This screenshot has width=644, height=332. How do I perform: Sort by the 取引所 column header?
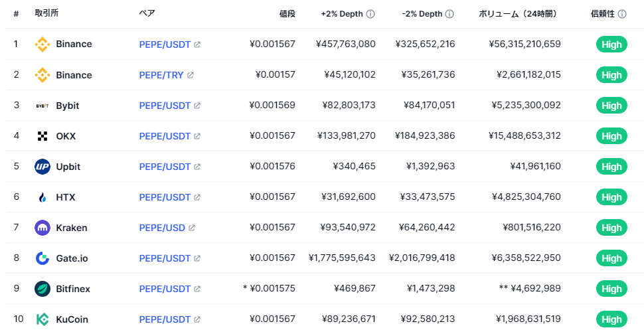coord(46,13)
